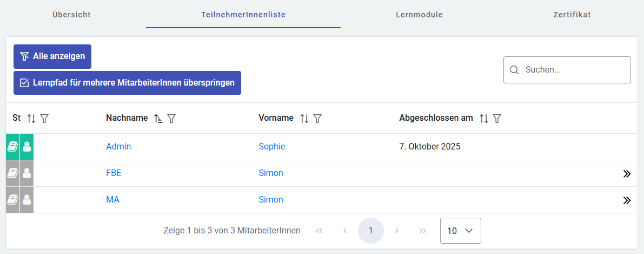Viewport: 644px width, 254px height.
Task: Click into the Suchen search field
Action: 573,70
